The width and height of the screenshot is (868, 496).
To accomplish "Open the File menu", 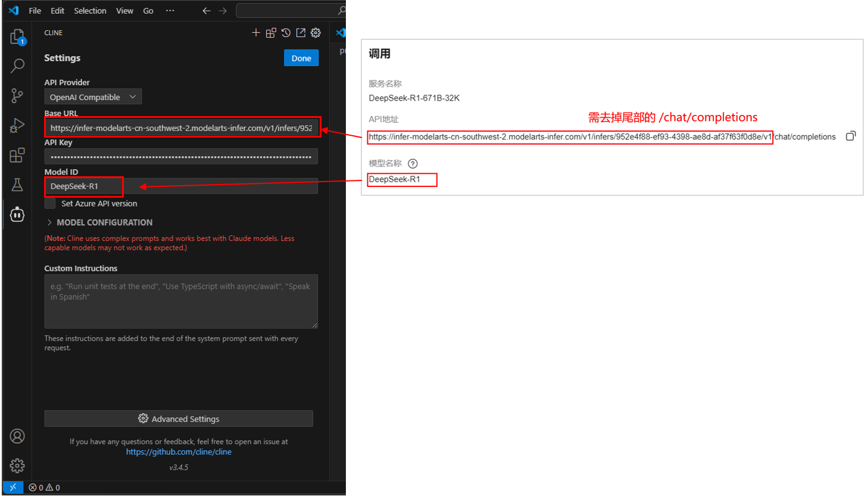I will 35,11.
